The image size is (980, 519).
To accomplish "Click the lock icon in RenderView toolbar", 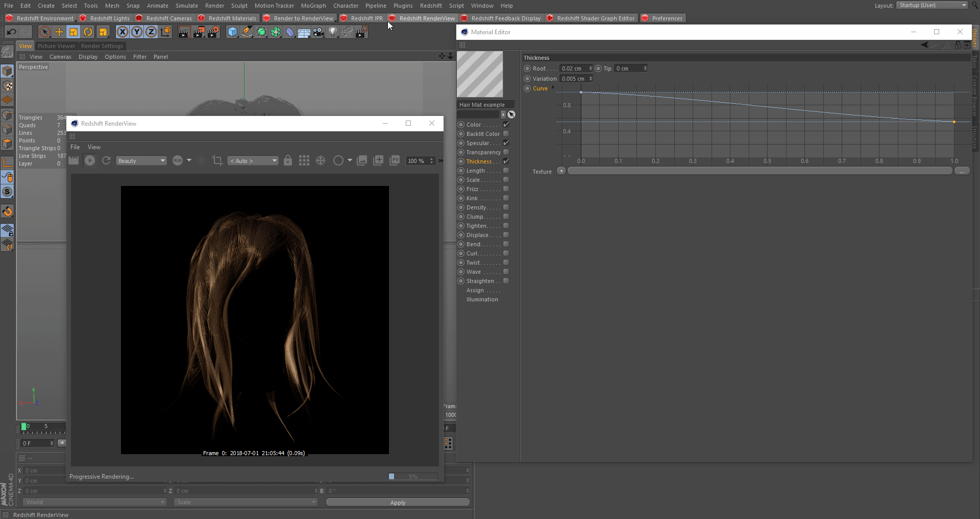I will (x=288, y=161).
